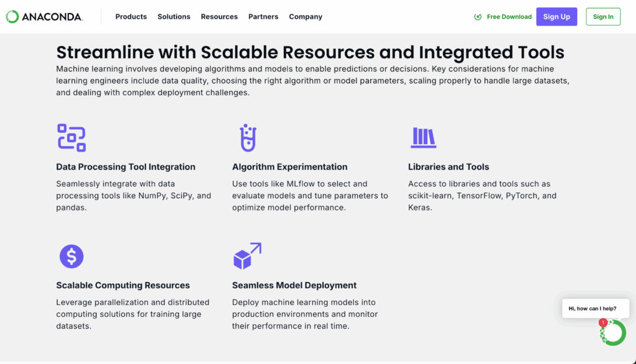Expand the Solutions navigation menu
The height and width of the screenshot is (364, 636).
[x=174, y=17]
